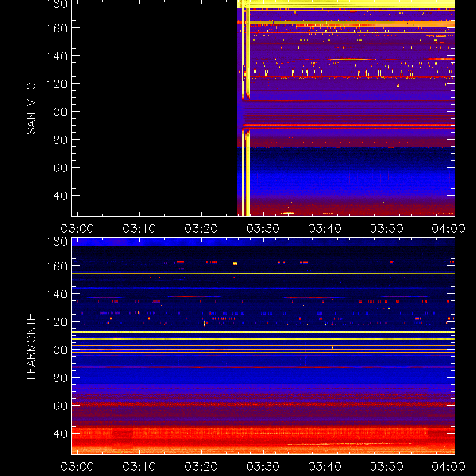Click 03:50 time label under SAN VITO plot
Screen dimensions: 476x476
click(x=386, y=228)
